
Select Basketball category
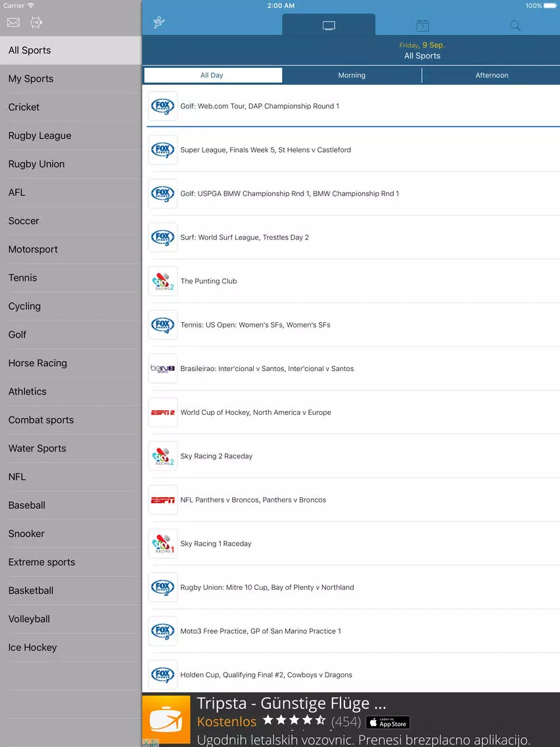[x=70, y=590]
